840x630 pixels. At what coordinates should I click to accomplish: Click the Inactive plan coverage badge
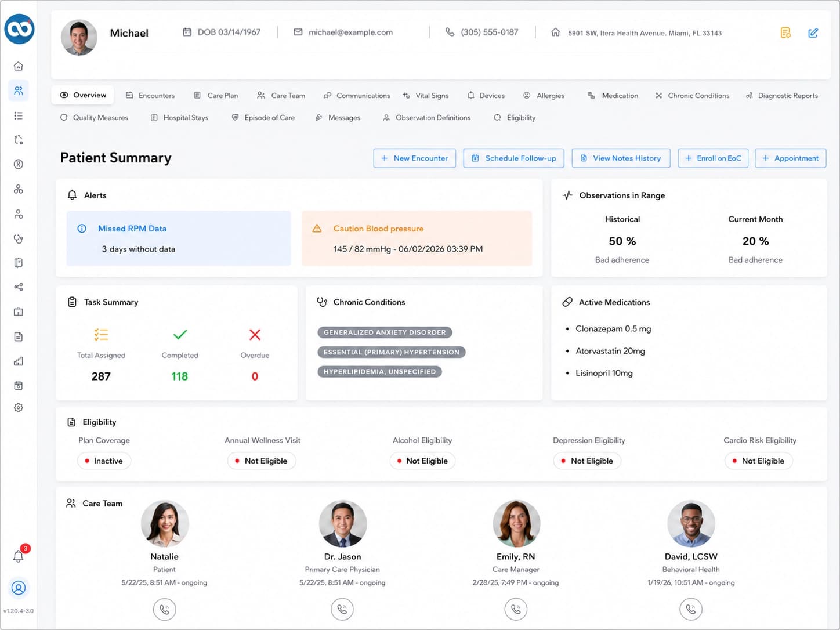(x=104, y=461)
